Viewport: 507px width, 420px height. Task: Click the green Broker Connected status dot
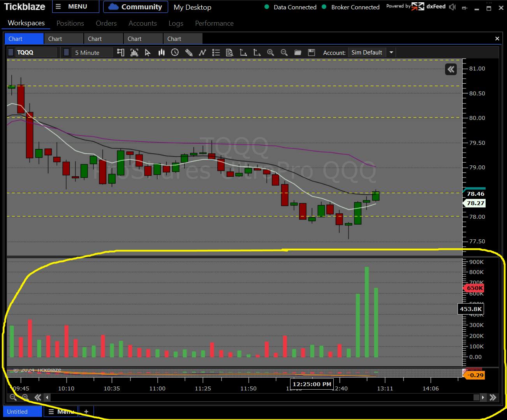click(x=324, y=7)
